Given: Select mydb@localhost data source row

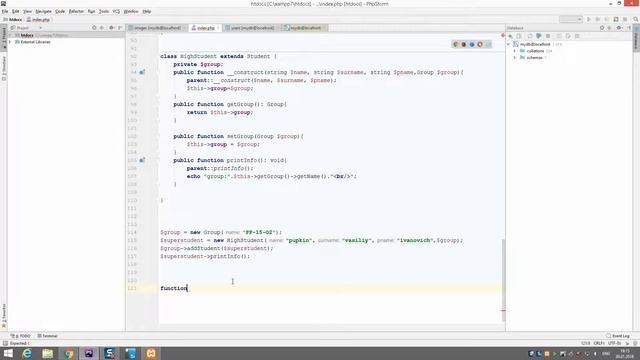Looking at the screenshot, I should click(x=569, y=44).
